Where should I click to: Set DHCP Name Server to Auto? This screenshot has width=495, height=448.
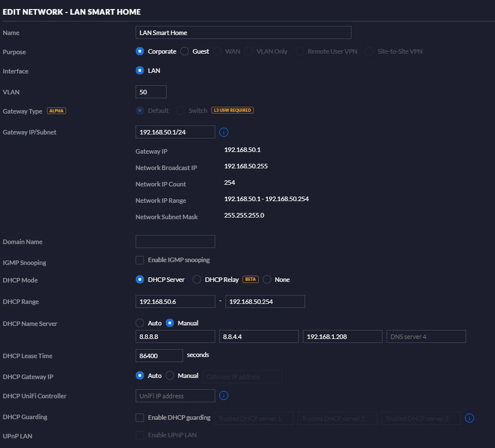pyautogui.click(x=140, y=323)
